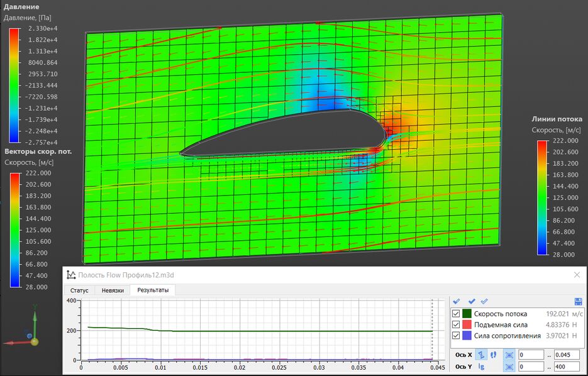Click the save results floppy disk icon
The height and width of the screenshot is (376, 588).
579,302
